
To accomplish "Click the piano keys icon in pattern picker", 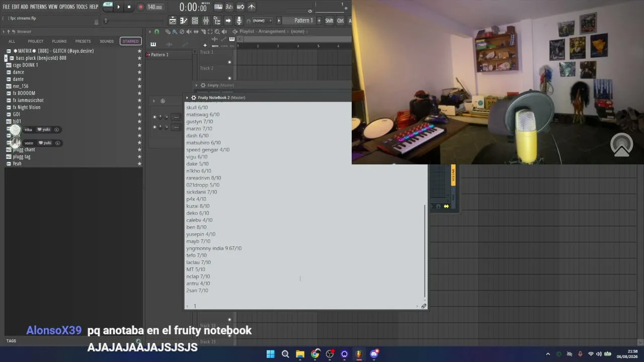I will [153, 44].
